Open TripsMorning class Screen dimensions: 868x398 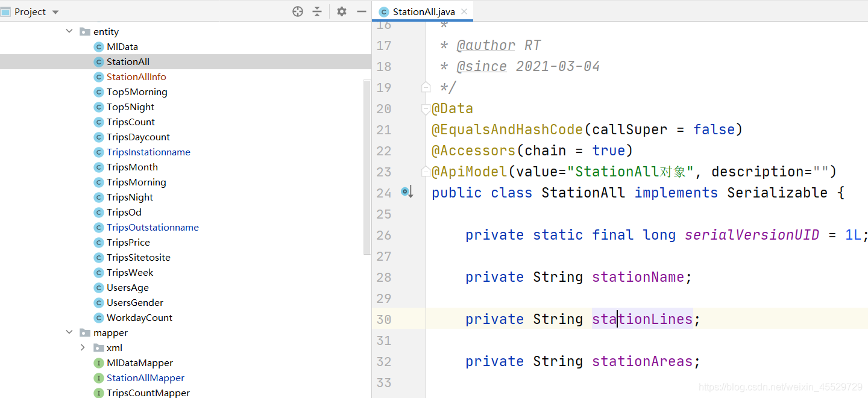click(x=136, y=182)
